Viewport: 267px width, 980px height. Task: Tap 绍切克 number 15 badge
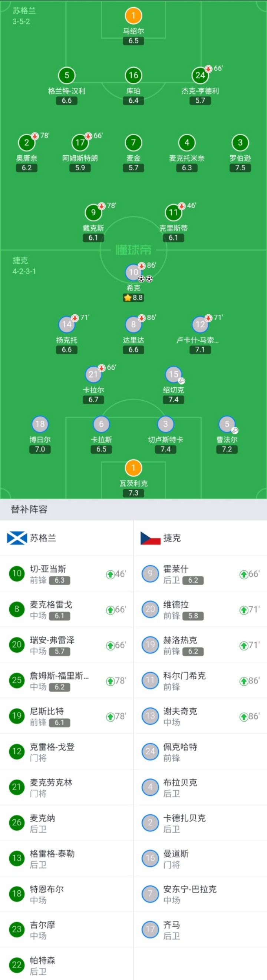(173, 375)
